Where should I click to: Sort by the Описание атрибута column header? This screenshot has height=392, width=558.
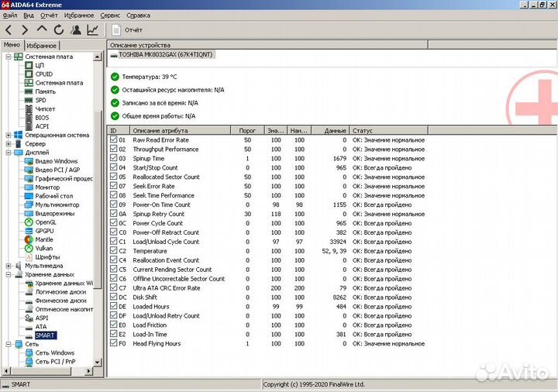(180, 131)
